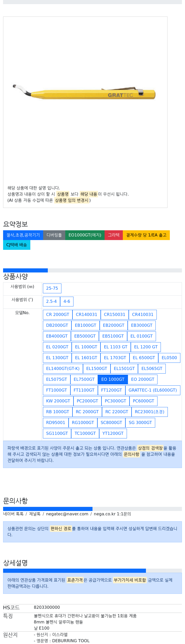Open model CR 2000GT
Screen dimensions: 185x644
[x=58, y=315]
